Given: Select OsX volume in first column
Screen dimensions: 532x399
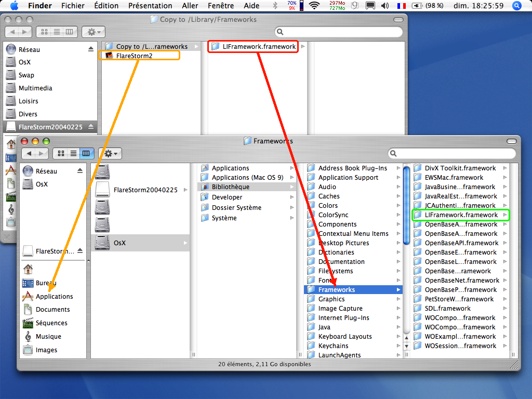Looking at the screenshot, I should 140,243.
